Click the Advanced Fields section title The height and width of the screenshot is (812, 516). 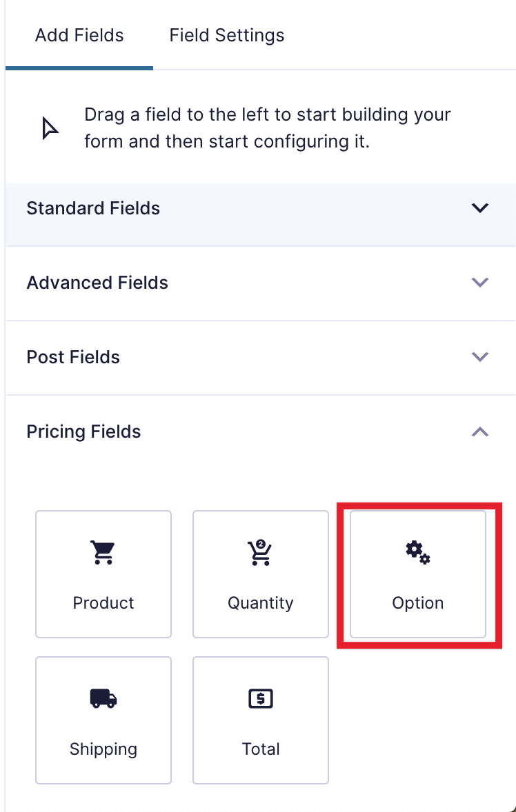(97, 283)
